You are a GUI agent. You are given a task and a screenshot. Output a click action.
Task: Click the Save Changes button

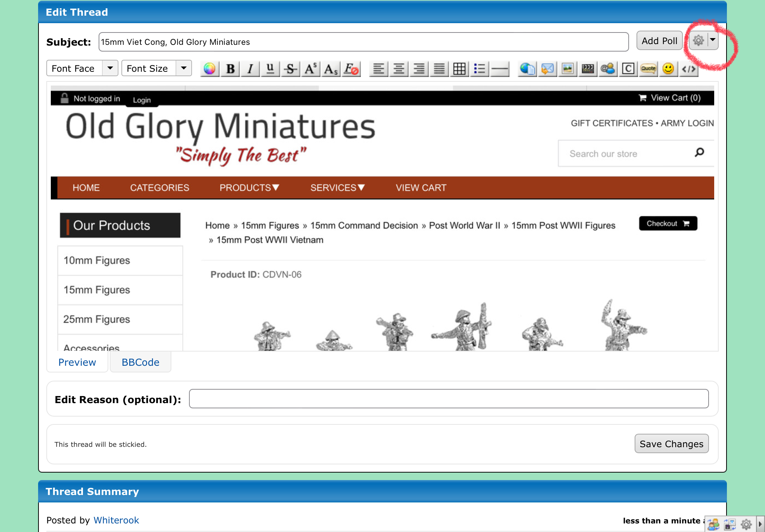(671, 444)
